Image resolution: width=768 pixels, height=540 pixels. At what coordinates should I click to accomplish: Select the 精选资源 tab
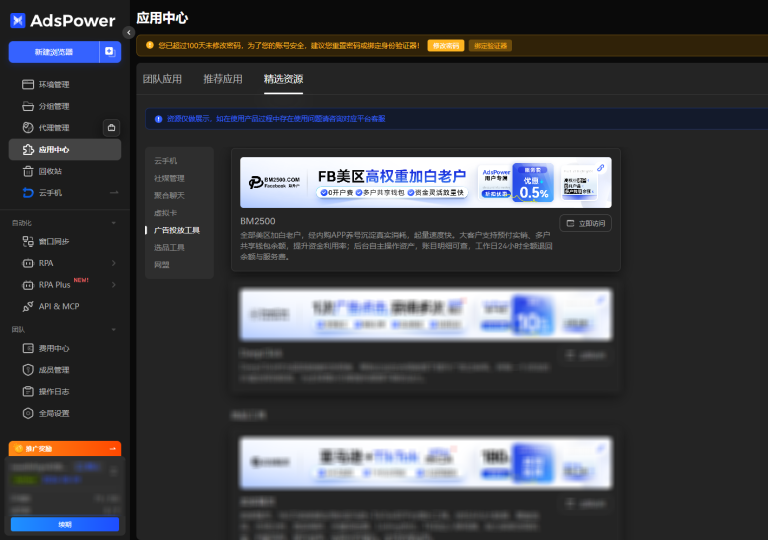click(x=283, y=79)
